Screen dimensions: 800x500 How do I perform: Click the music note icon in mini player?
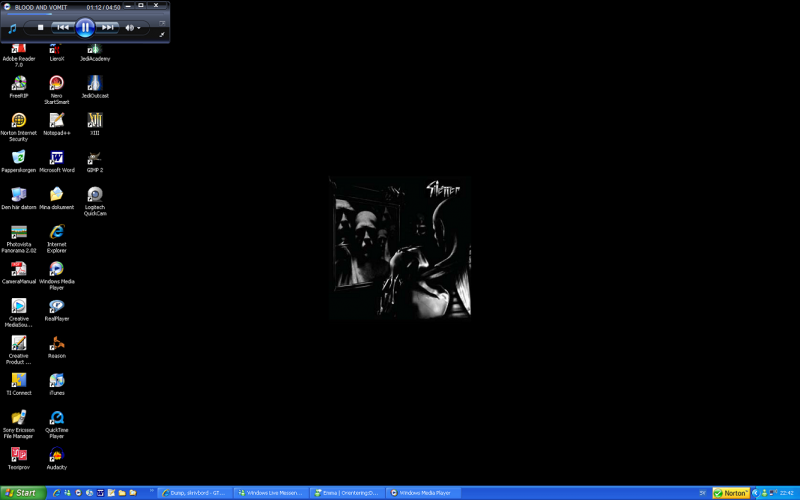(x=12, y=29)
